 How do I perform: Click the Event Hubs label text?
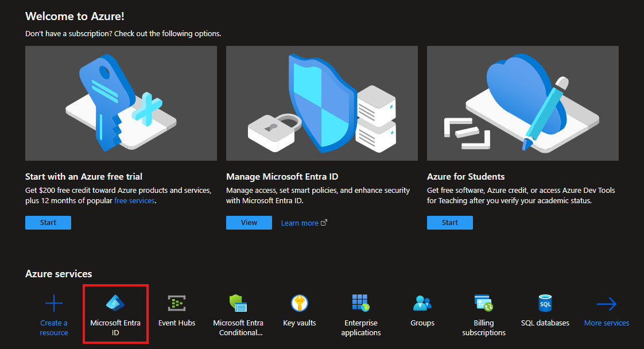coord(177,323)
